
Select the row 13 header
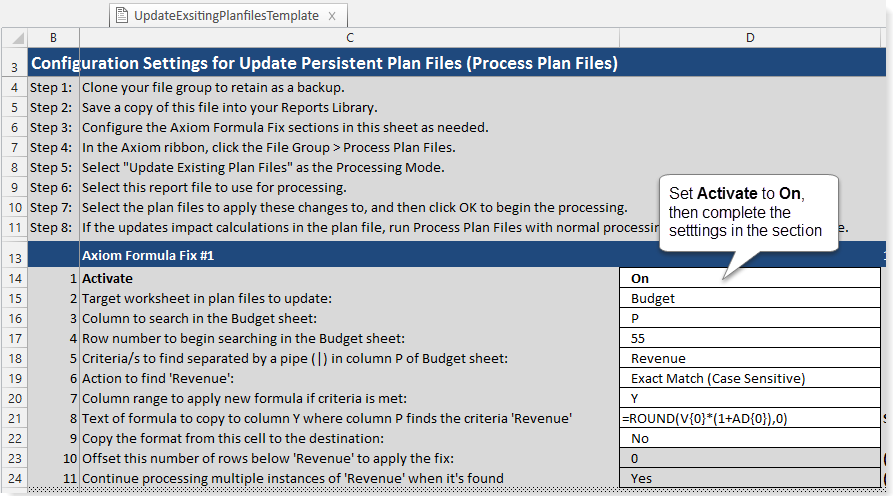click(x=14, y=256)
